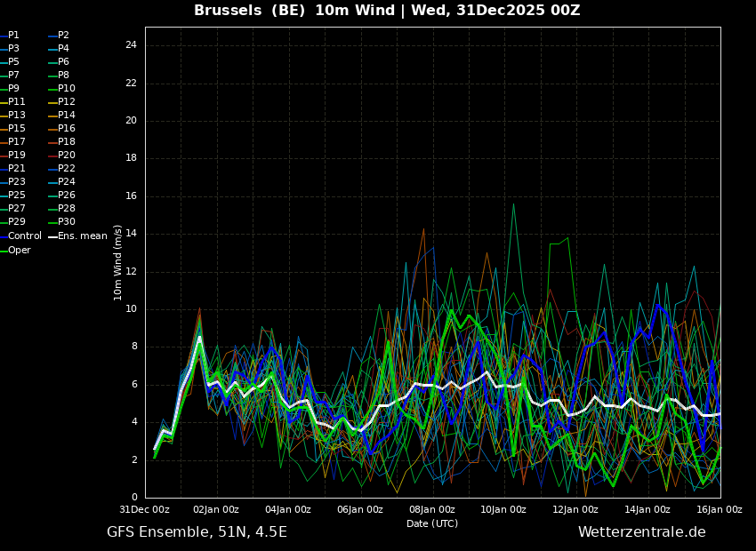Screen dimensions: 756x551
Task: Click the P18 legend label
Action: (67, 141)
